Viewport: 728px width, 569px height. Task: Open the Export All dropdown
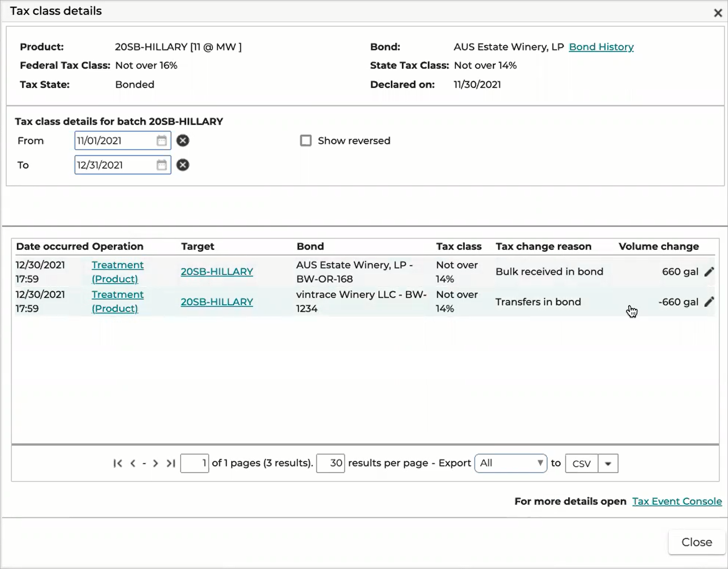(511, 463)
